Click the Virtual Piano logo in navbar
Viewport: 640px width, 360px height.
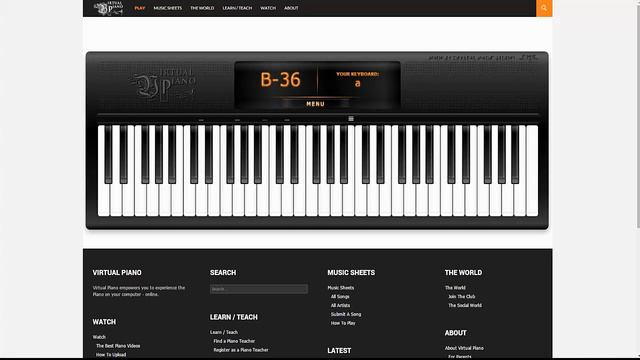pos(109,8)
